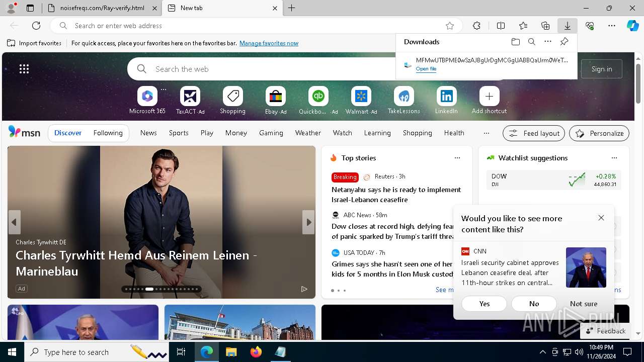Open Task View on the taskbar

pyautogui.click(x=181, y=352)
